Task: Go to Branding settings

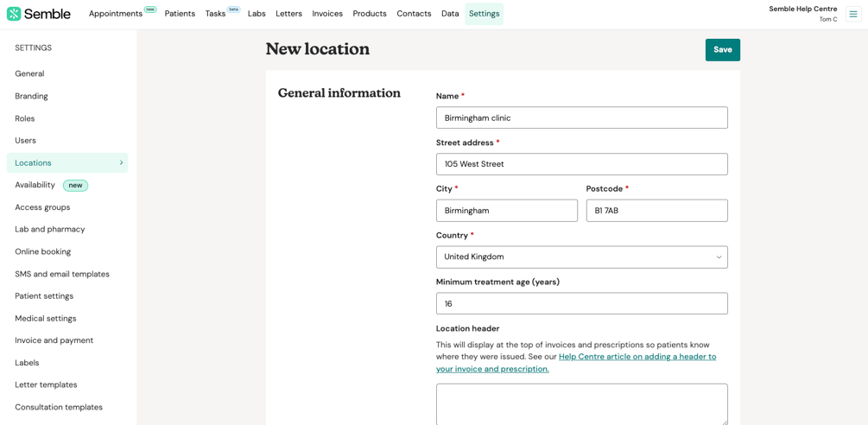Action: coord(32,96)
